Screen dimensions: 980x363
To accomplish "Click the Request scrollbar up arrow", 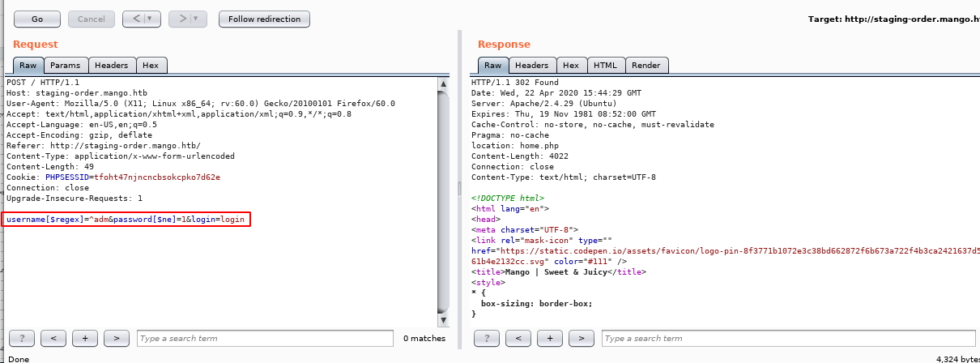I will click(x=442, y=83).
